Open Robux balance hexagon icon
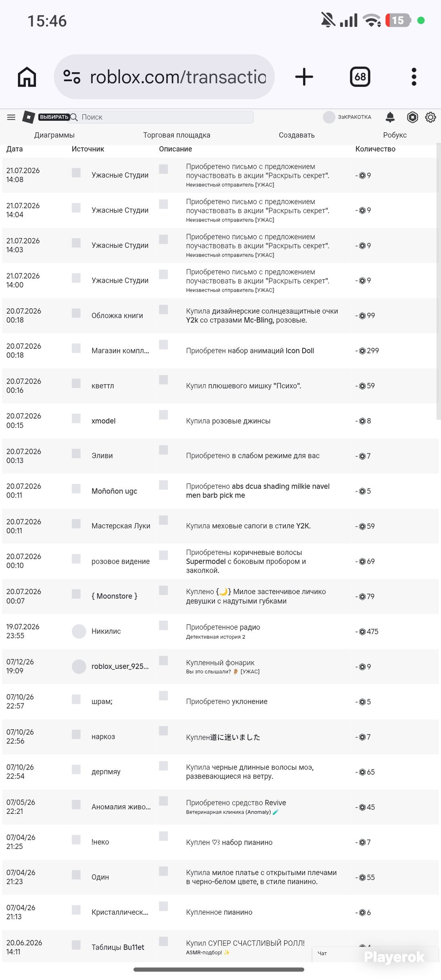Viewport: 441px width, 980px height. pyautogui.click(x=412, y=117)
